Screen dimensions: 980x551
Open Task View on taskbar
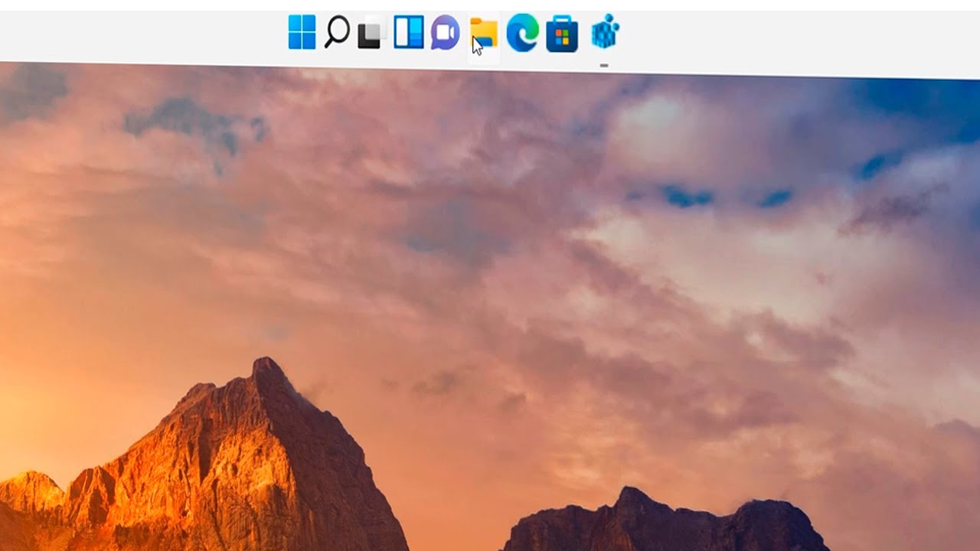[x=371, y=32]
